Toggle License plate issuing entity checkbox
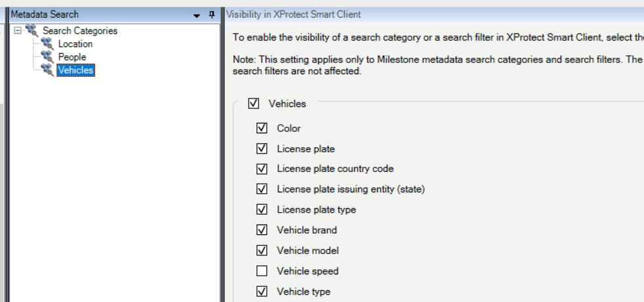 (x=262, y=189)
